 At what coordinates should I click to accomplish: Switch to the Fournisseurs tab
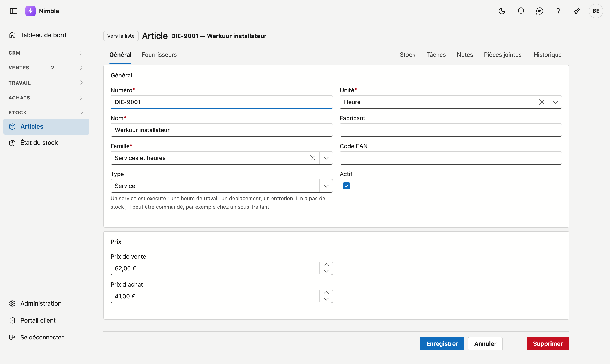coord(159,55)
